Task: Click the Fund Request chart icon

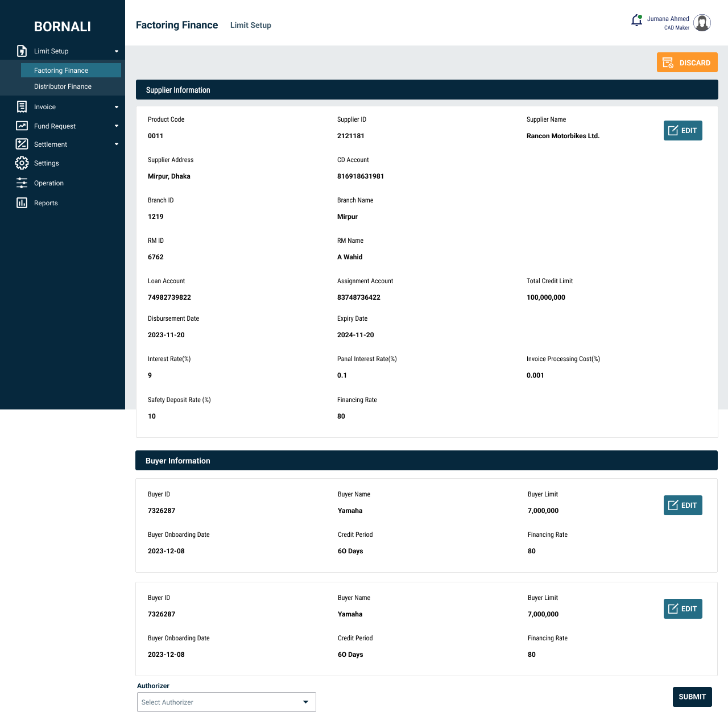Action: pos(22,126)
